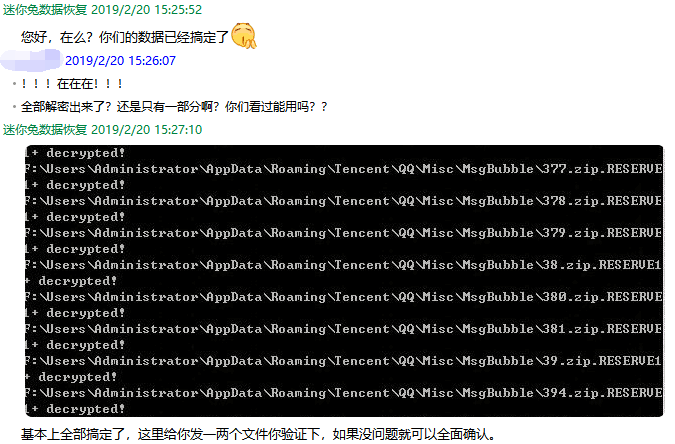Viewport: 675px width, 444px height.
Task: Click the message ！！！在在在！！！
Action: pos(72,84)
